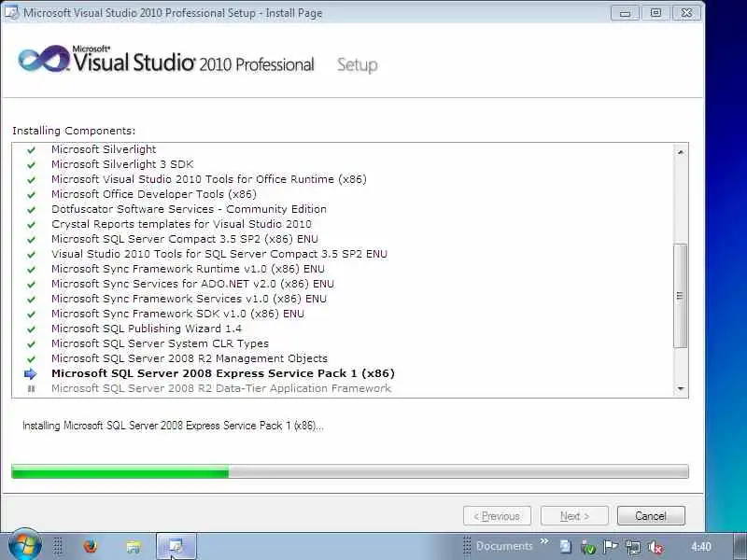
Task: Expand the Documents toolbar chevron
Action: pos(544,541)
